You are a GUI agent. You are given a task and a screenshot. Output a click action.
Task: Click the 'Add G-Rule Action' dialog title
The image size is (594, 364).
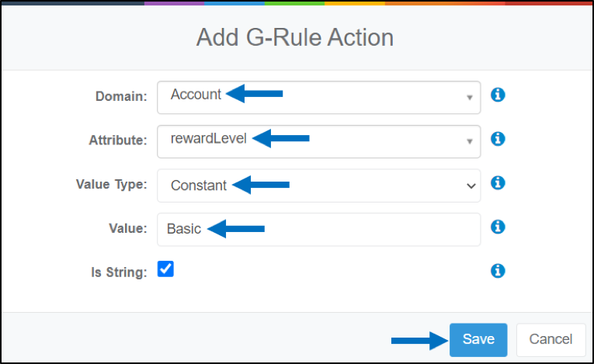click(295, 37)
